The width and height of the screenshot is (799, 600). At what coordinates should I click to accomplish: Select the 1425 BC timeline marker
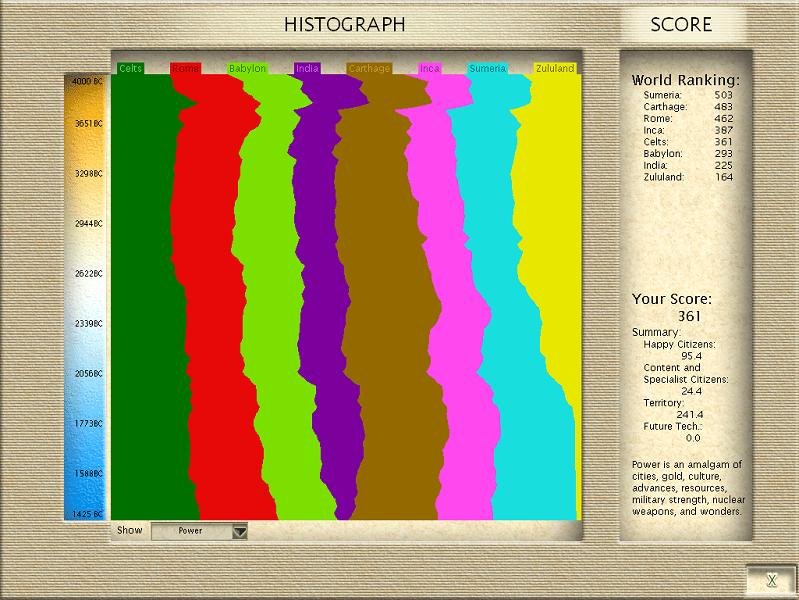click(87, 513)
